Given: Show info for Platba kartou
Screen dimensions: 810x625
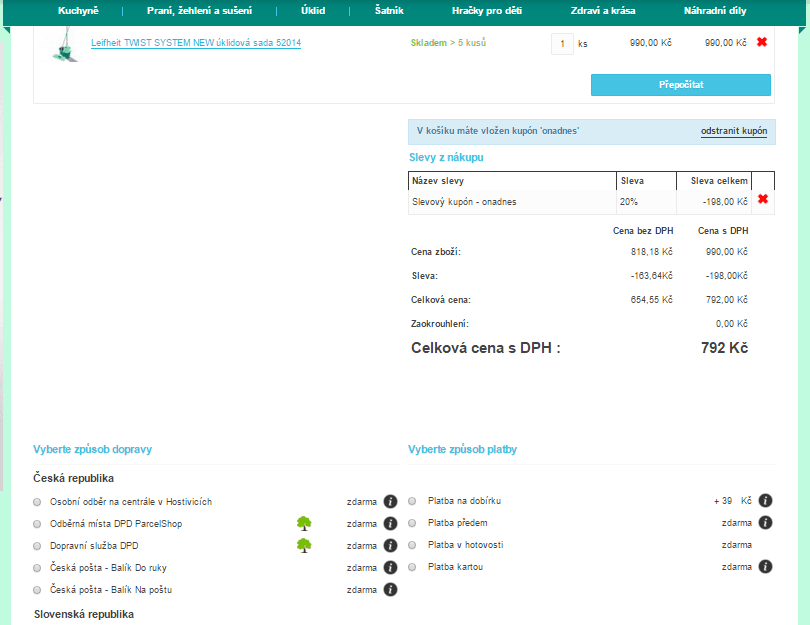Looking at the screenshot, I should click(766, 567).
